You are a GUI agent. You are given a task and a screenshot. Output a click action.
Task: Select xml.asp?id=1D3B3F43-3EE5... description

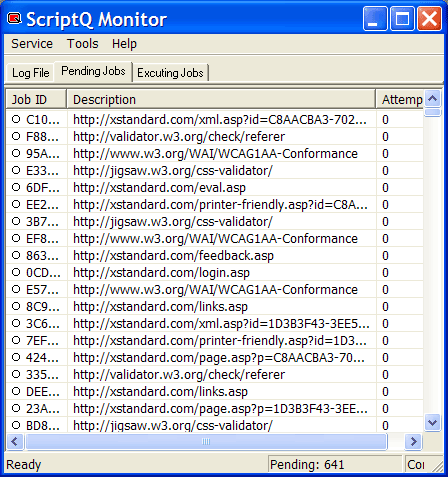(221, 324)
